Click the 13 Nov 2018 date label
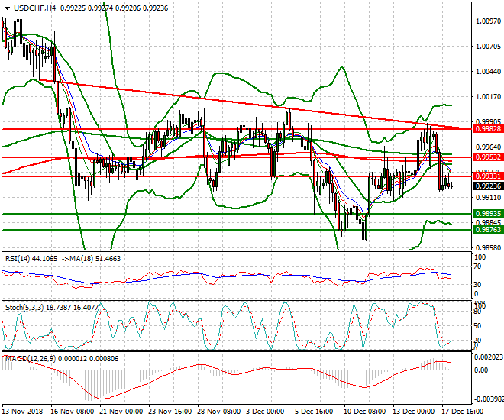This screenshot has height=420, width=504. (x=22, y=412)
